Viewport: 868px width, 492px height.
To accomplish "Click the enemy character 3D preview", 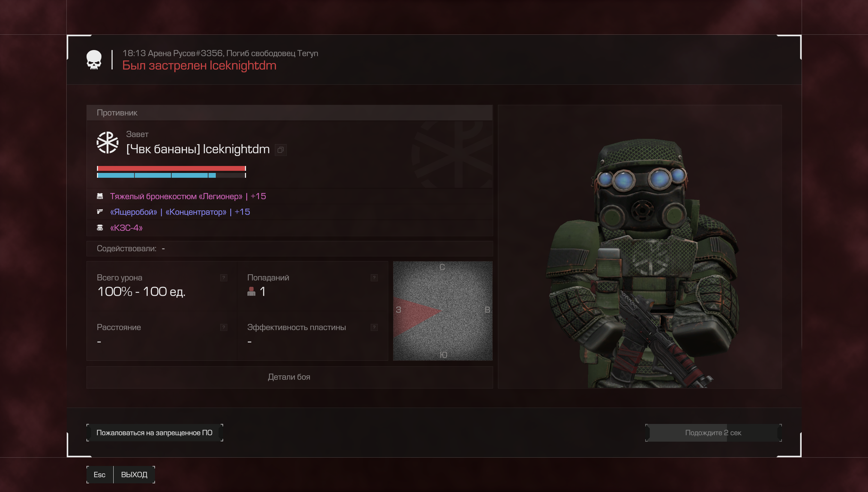I will click(640, 247).
